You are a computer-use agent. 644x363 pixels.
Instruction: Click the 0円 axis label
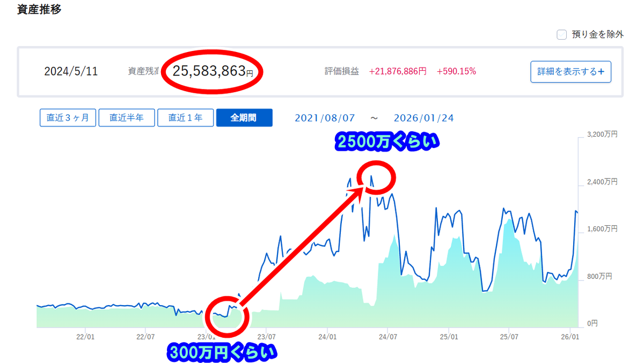593,324
